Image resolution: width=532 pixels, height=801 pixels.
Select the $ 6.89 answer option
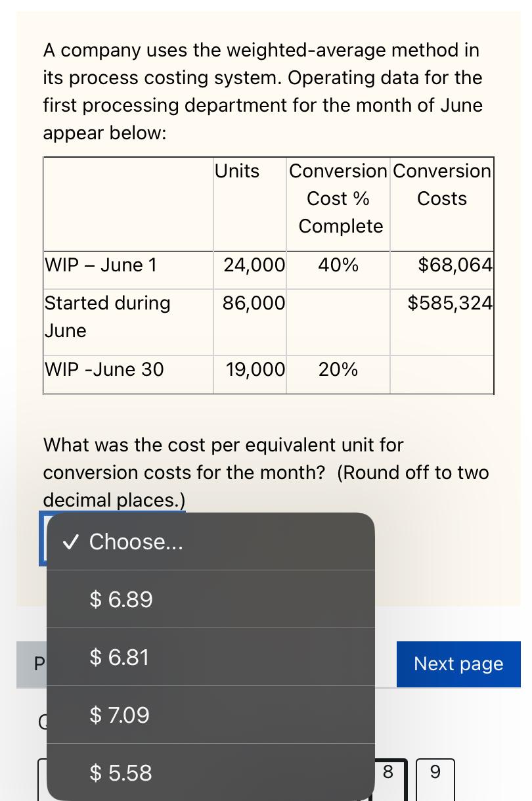click(x=121, y=599)
